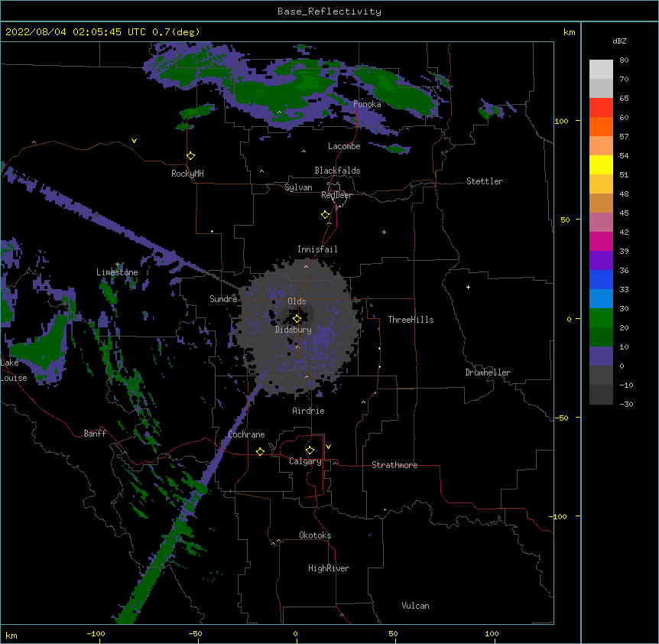Click the Stettler city label

(x=485, y=181)
